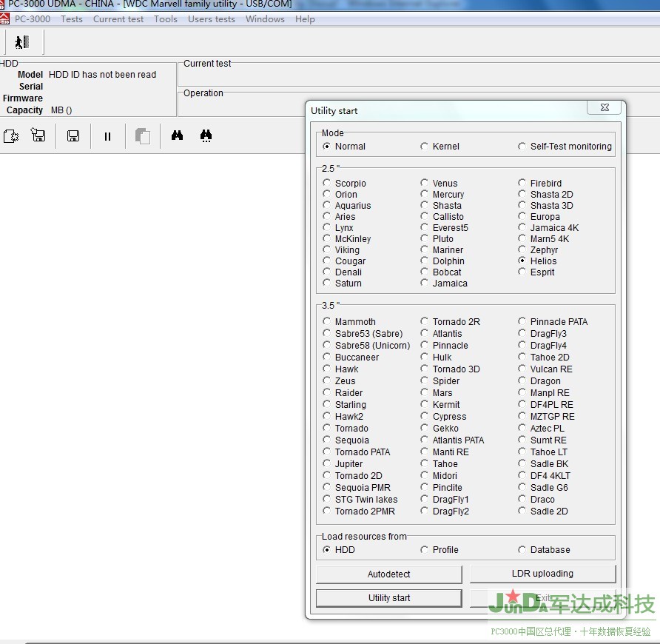Select the Mammoth radio button
Image resolution: width=660 pixels, height=644 pixels.
[326, 321]
